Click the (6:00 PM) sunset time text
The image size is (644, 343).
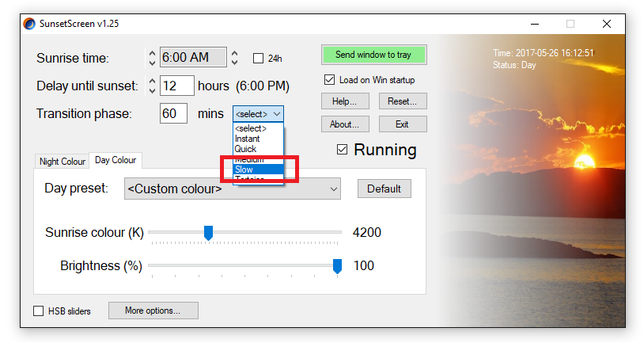[263, 86]
